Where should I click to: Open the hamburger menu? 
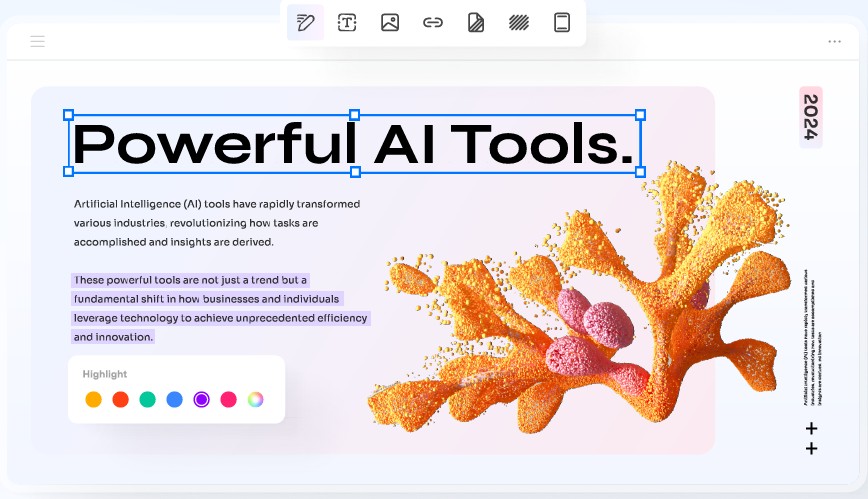coord(37,41)
